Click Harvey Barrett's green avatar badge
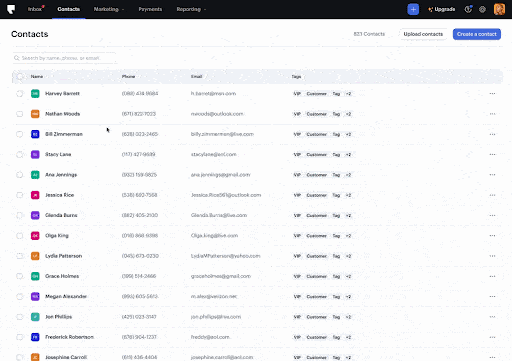Image resolution: width=512 pixels, height=361 pixels. coord(35,94)
